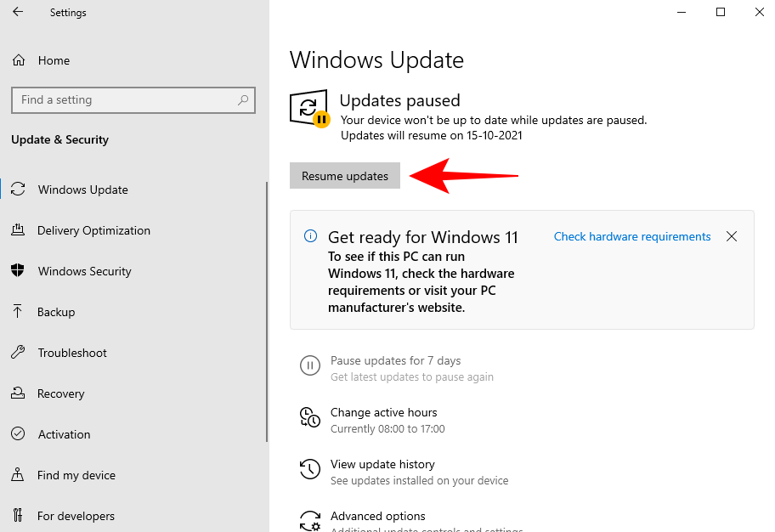
Task: Select Windows Update in sidebar
Action: [83, 190]
